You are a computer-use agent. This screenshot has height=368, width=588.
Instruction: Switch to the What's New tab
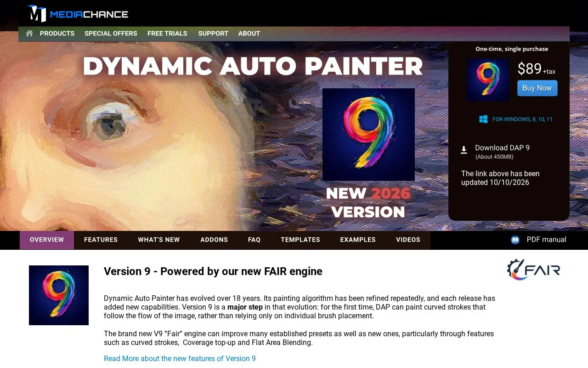pos(159,240)
